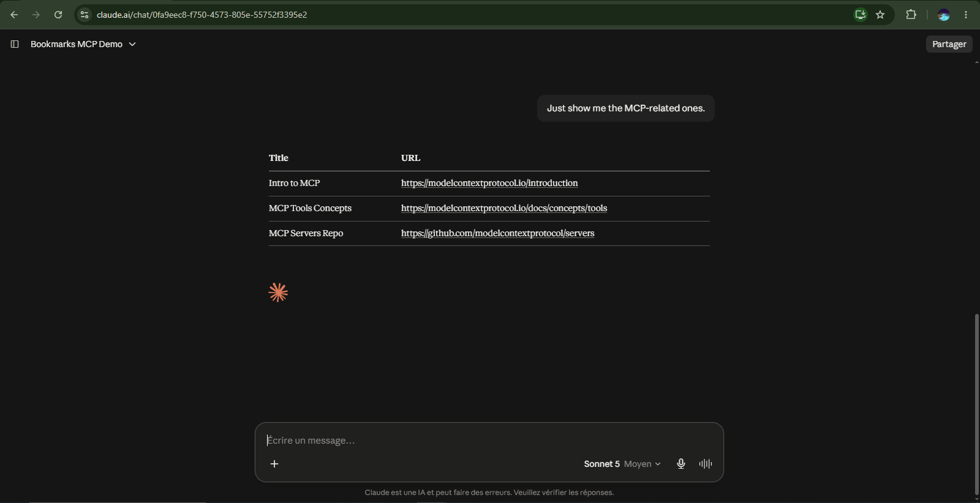Image resolution: width=980 pixels, height=503 pixels.
Task: Install the app from the address bar
Action: tap(861, 15)
